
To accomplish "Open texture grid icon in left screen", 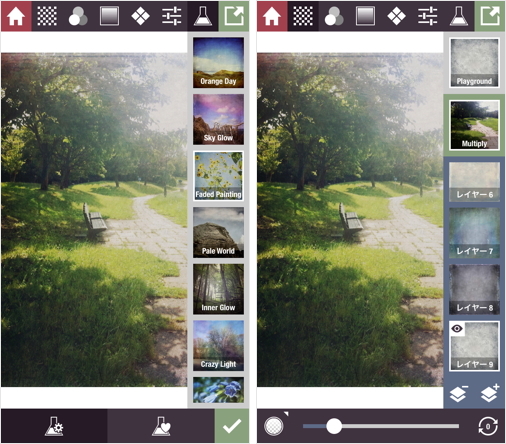I will [47, 16].
